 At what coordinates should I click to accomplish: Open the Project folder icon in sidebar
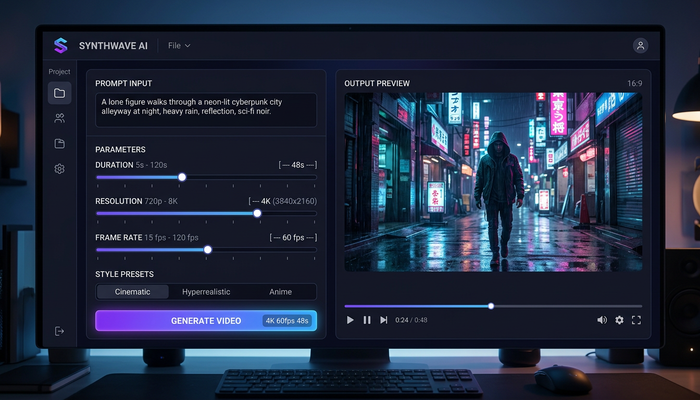59,93
